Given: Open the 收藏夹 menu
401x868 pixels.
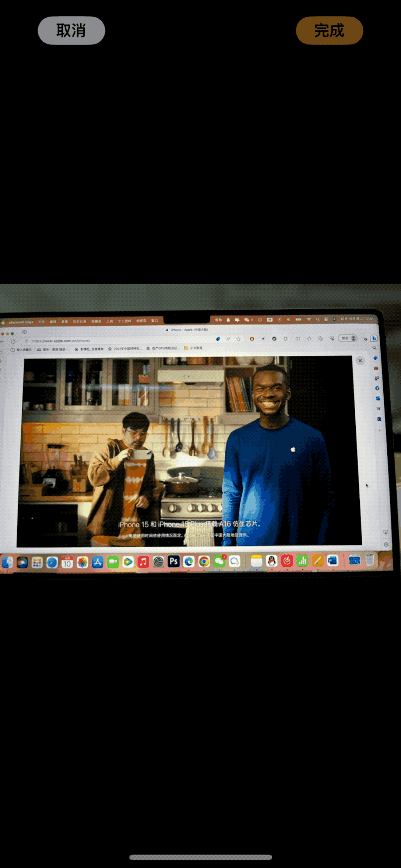Looking at the screenshot, I should 96,321.
